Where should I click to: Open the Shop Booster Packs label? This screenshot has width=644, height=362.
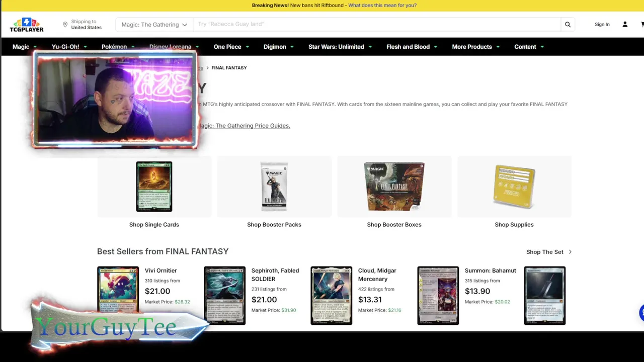[274, 225]
